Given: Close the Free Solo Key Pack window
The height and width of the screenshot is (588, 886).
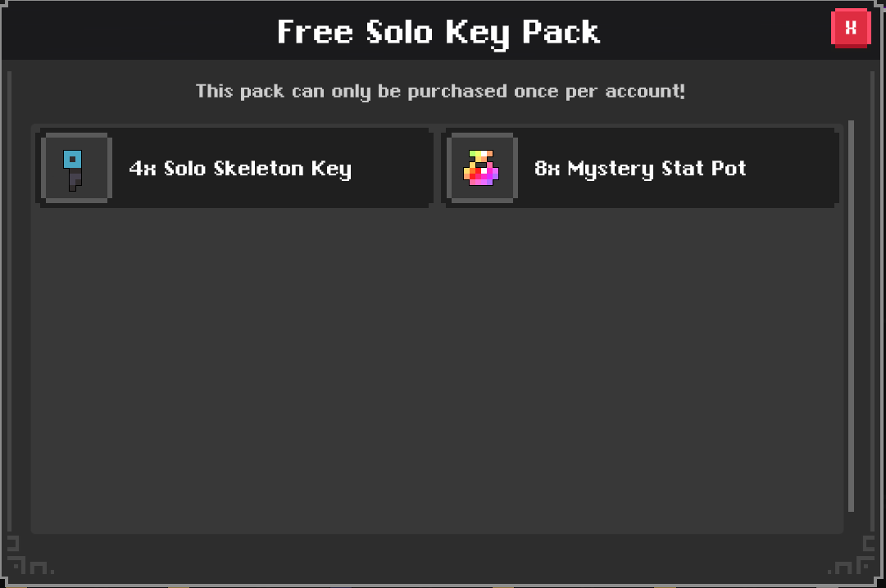Looking at the screenshot, I should (851, 28).
